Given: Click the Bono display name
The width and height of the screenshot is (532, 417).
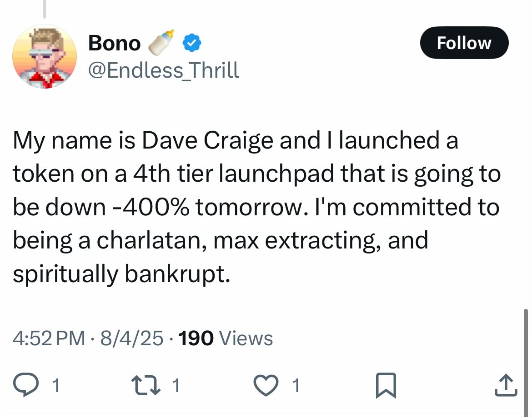Looking at the screenshot, I should tap(114, 44).
